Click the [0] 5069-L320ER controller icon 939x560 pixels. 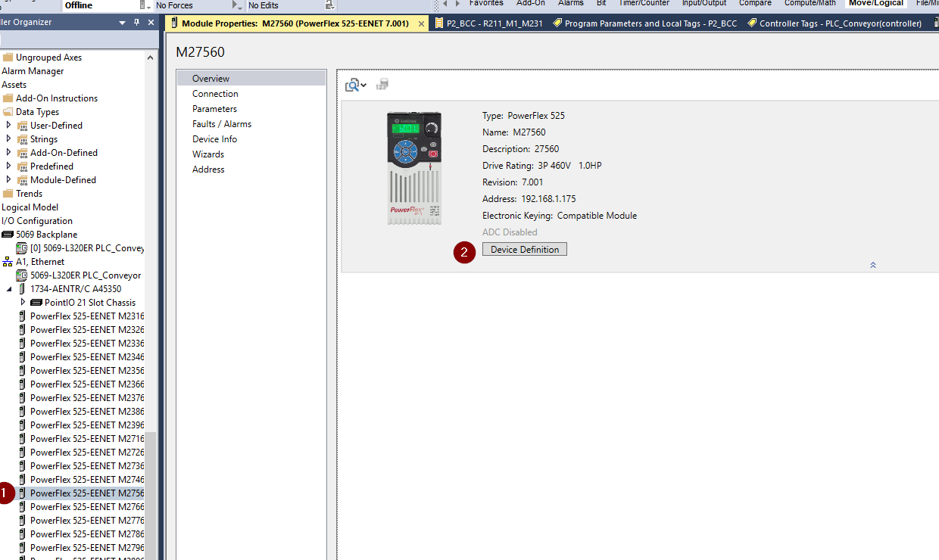[22, 248]
